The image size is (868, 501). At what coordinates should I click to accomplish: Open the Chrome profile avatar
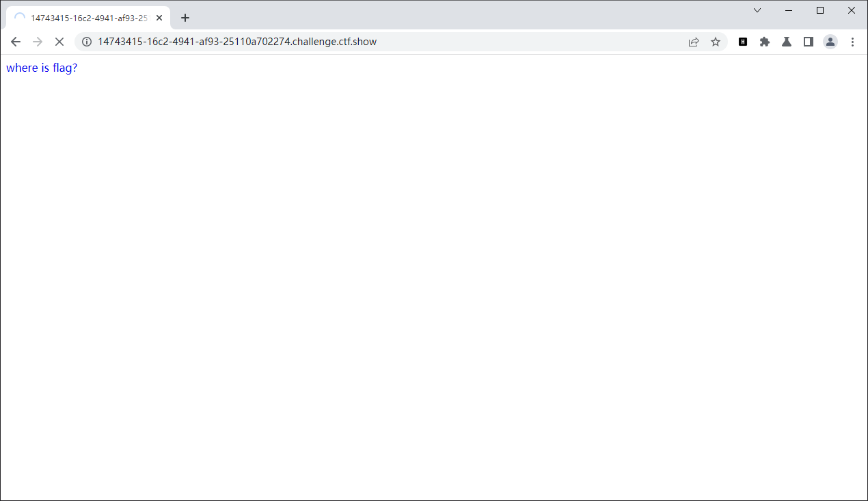(830, 42)
